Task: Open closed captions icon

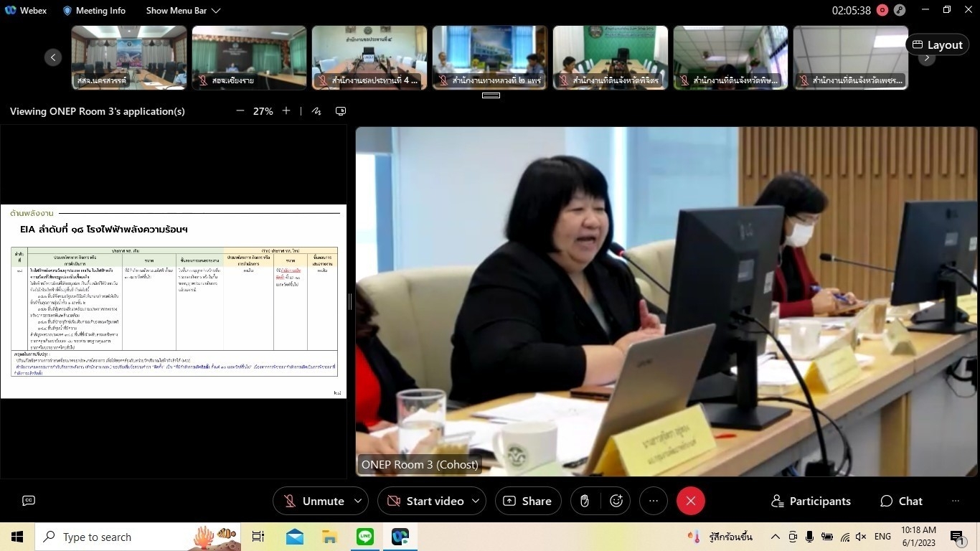Action: [29, 501]
